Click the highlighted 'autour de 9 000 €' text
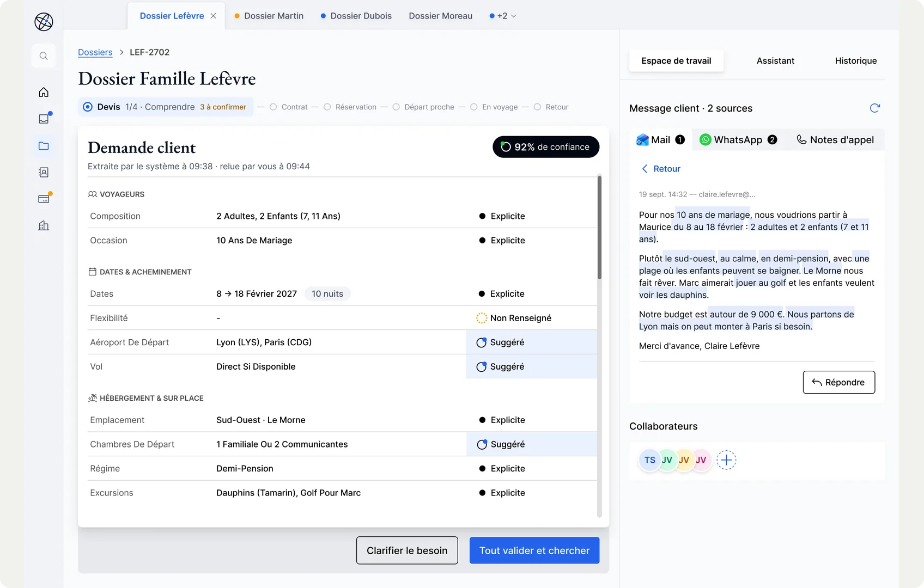This screenshot has height=588, width=924. [746, 314]
